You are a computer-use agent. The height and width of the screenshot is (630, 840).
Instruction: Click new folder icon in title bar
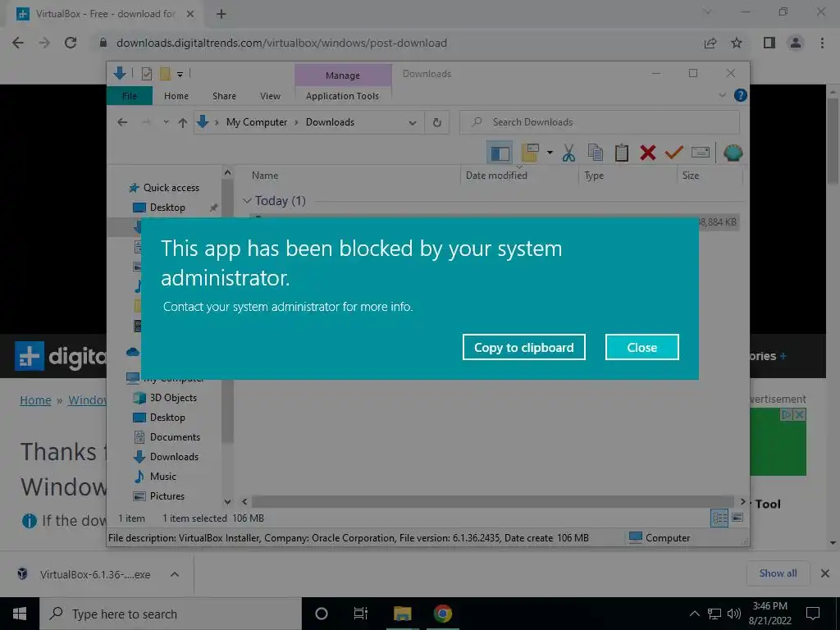(x=165, y=73)
